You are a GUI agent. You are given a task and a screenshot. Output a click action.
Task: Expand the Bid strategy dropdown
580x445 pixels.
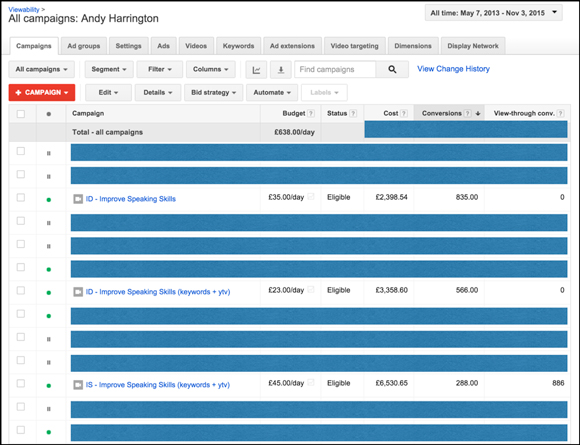coord(213,92)
